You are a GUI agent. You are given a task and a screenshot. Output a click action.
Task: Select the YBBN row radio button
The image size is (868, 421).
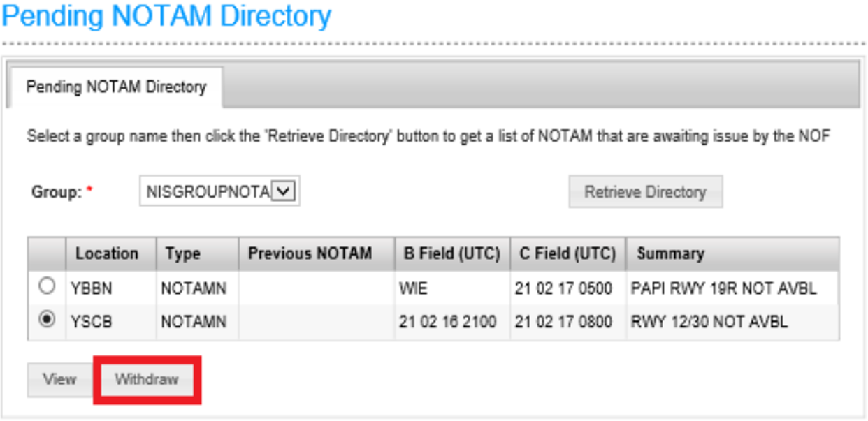pos(47,286)
